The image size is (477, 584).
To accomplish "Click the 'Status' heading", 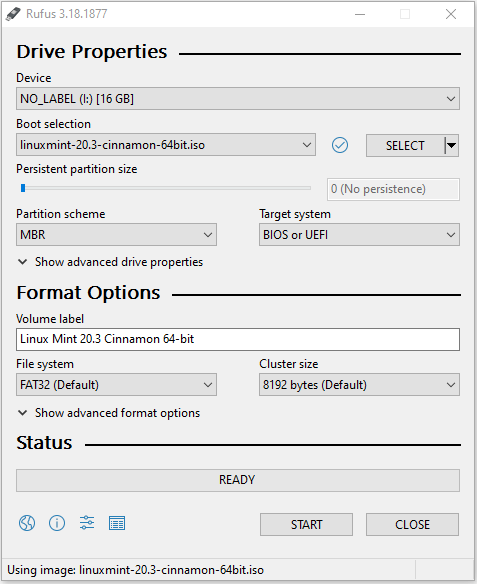I will (x=44, y=443).
